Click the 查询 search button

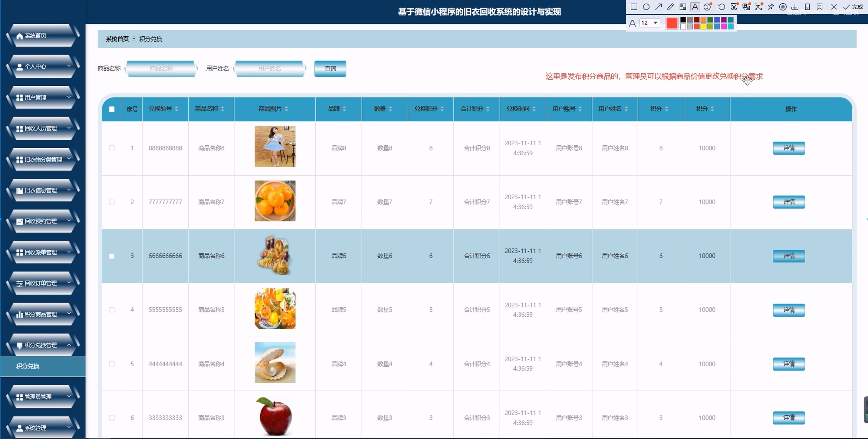click(330, 69)
